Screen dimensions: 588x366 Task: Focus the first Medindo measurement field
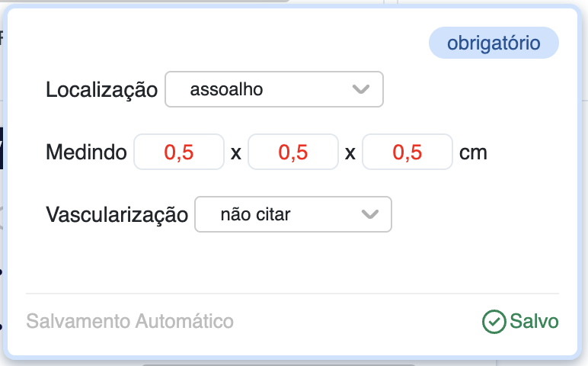(x=179, y=152)
